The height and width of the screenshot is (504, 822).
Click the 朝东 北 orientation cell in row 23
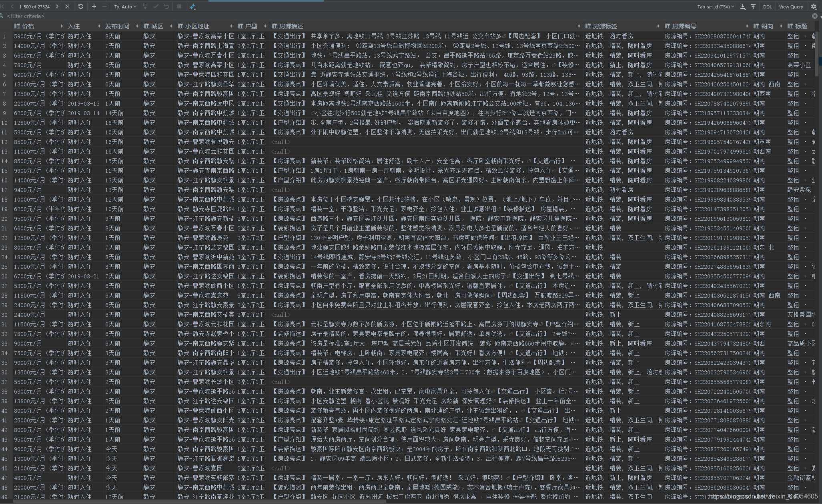(x=768, y=247)
